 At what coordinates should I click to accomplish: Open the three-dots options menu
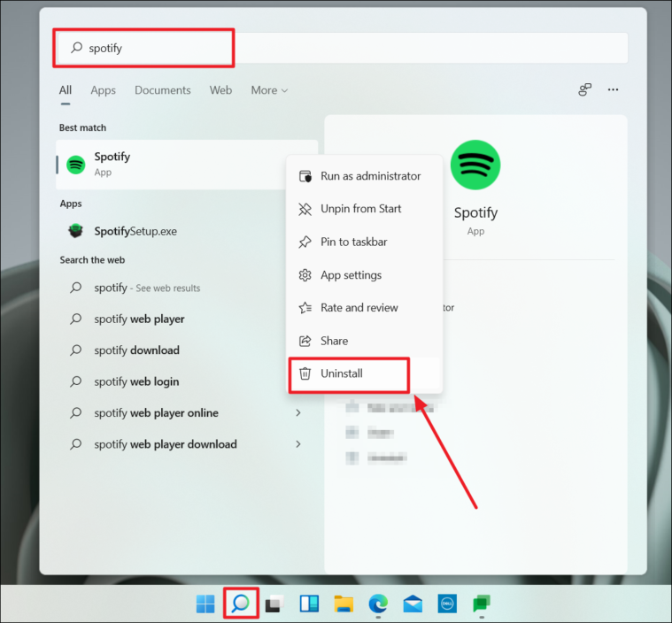[613, 89]
